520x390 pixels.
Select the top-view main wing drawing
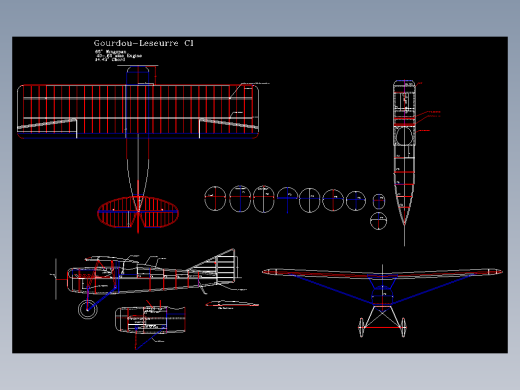click(x=138, y=112)
